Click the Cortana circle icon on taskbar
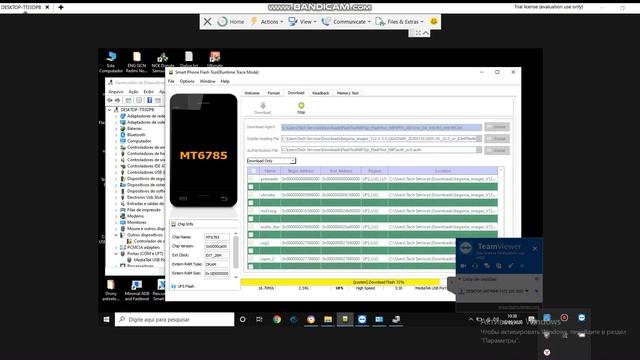640x360 pixels. (x=242, y=319)
